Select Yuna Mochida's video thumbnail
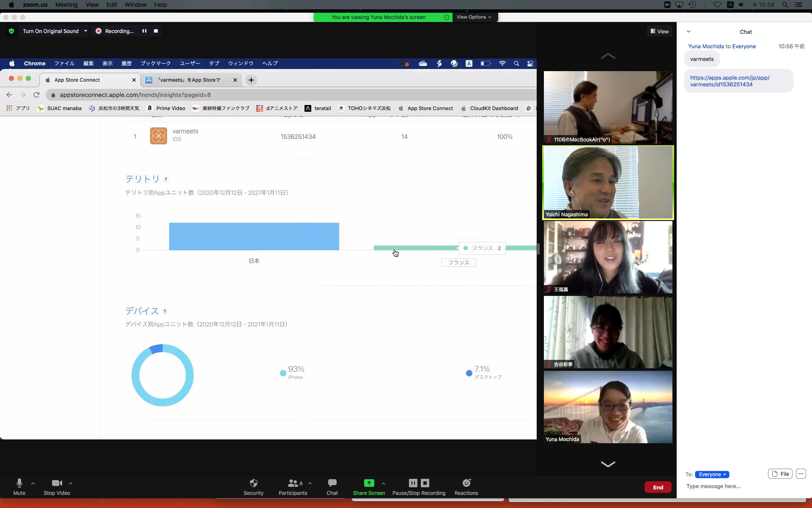 pos(608,407)
